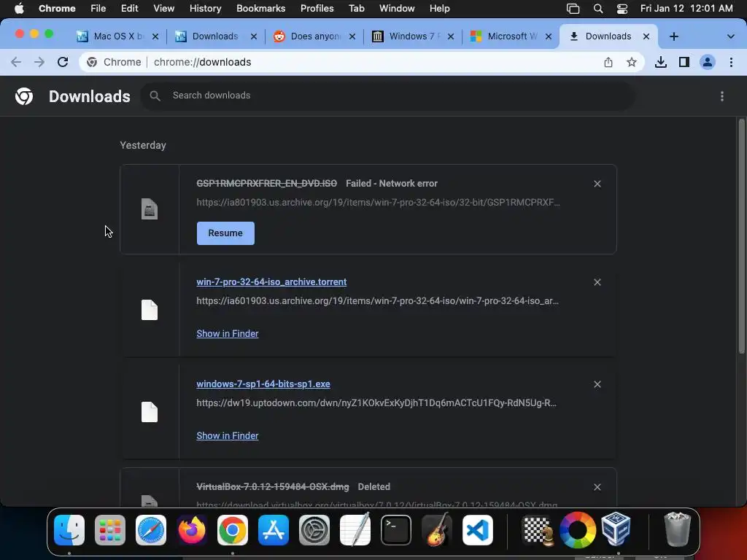The height and width of the screenshot is (560, 747).
Task: Open the File menu
Action: [x=98, y=9]
